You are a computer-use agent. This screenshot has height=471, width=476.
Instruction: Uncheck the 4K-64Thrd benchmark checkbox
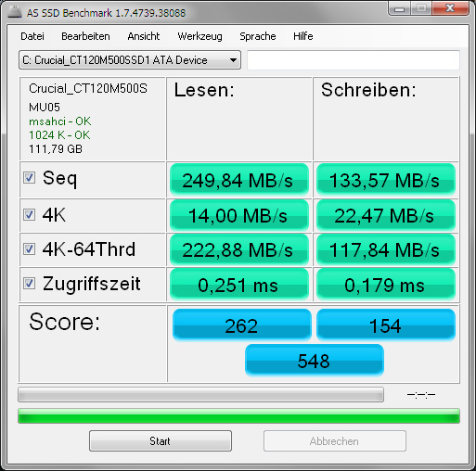(x=29, y=248)
